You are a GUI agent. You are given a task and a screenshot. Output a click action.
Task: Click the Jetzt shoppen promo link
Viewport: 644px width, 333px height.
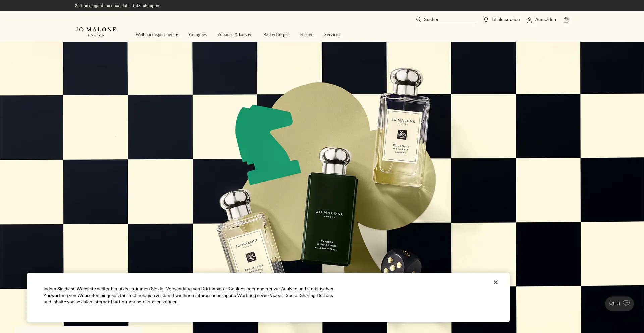[146, 5]
